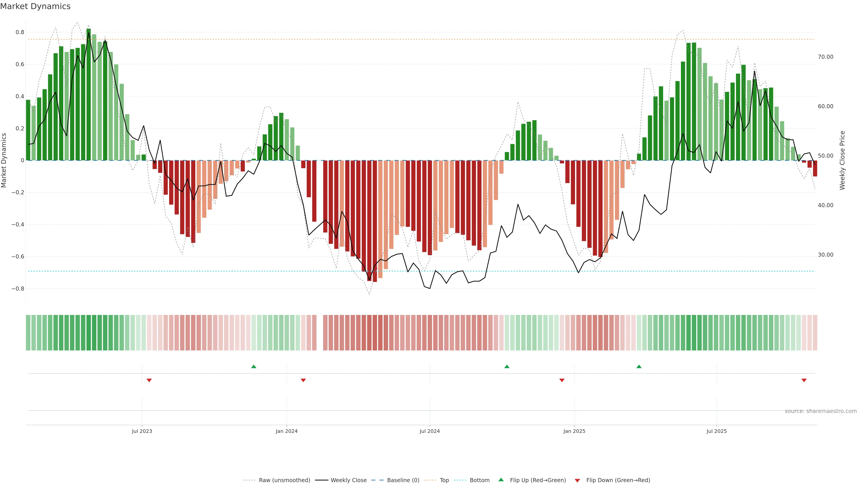Click the last red flip-down marker
This screenshot has height=488, width=868.
804,380
